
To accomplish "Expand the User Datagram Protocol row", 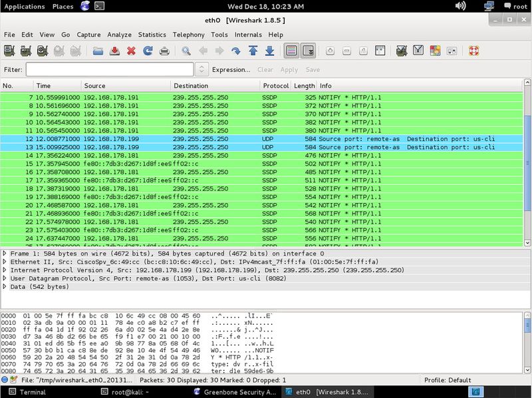I will click(5, 278).
